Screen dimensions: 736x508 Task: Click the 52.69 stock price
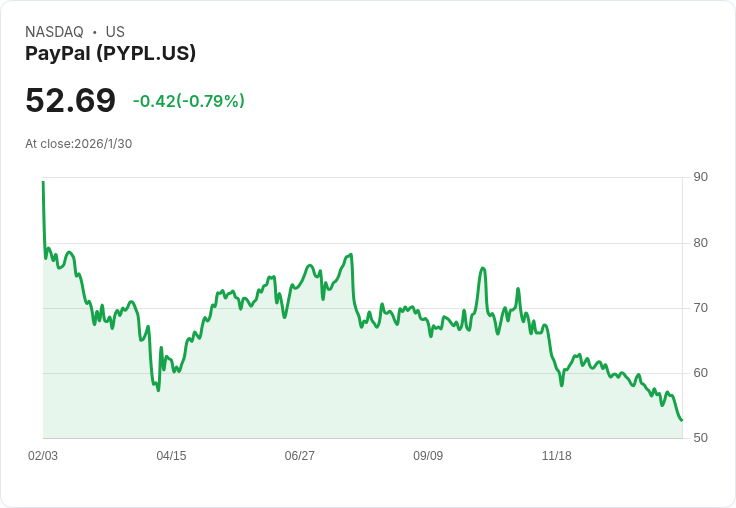(70, 100)
